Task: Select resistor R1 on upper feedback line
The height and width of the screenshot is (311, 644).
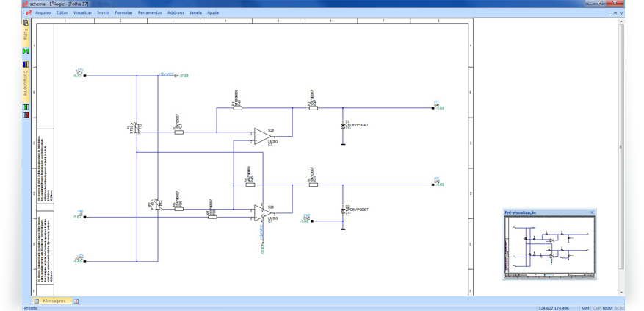Action: 237,108
